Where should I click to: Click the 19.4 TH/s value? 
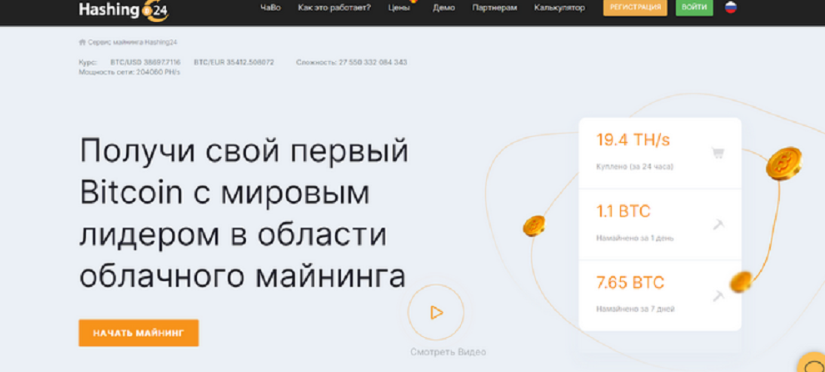coord(633,140)
